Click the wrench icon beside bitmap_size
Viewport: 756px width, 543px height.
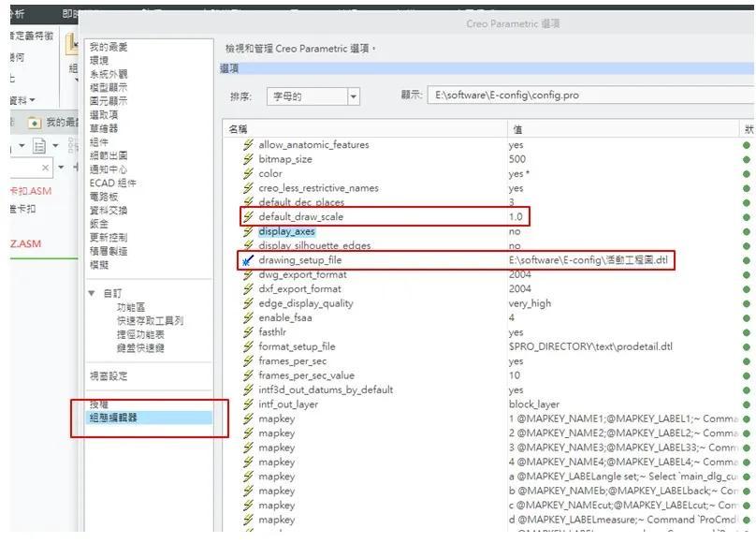[245, 159]
